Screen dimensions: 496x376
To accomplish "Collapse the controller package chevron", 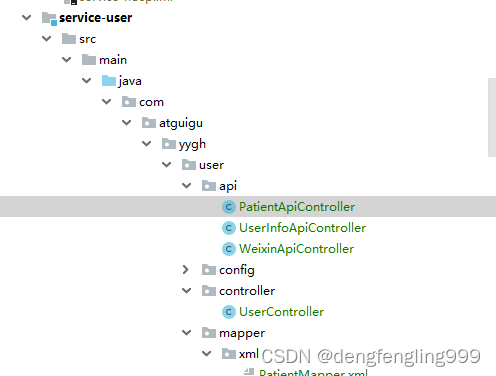I will pyautogui.click(x=187, y=291).
